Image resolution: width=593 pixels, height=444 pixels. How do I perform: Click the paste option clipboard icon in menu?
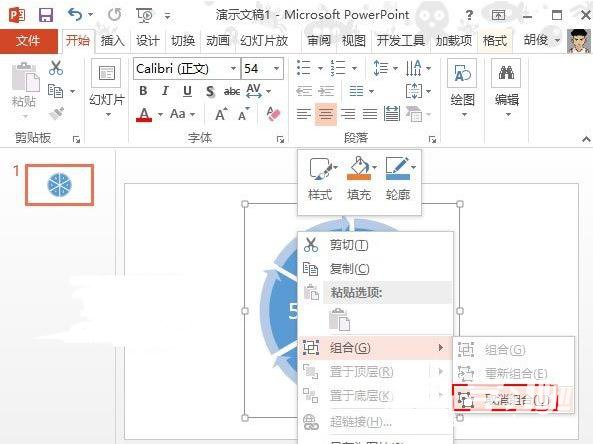point(339,319)
